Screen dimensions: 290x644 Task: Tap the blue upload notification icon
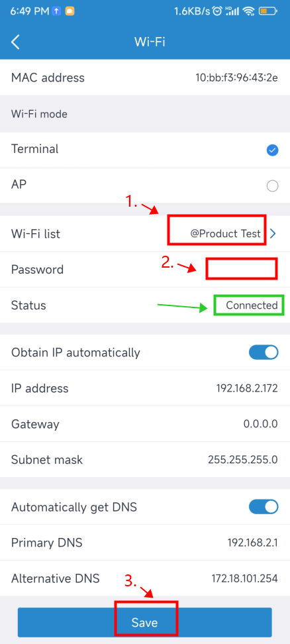click(x=56, y=11)
